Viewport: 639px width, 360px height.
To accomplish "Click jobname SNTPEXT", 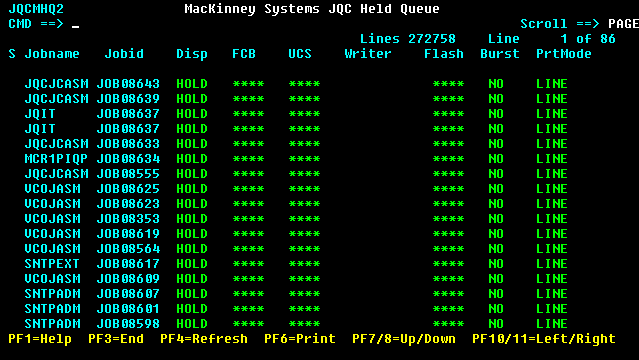I will (x=52, y=264).
